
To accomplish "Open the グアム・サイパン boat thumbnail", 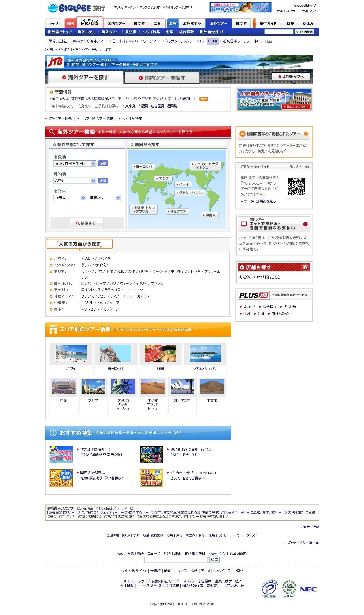I will click(205, 353).
